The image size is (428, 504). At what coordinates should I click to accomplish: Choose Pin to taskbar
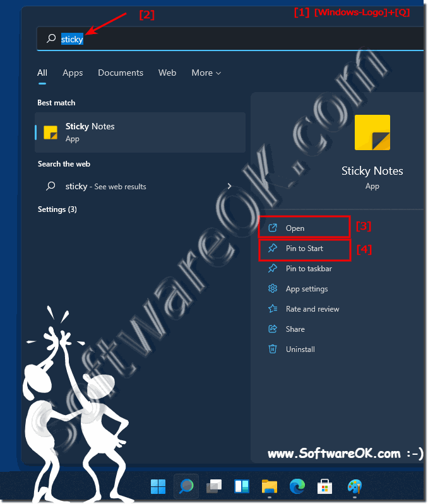click(x=309, y=269)
